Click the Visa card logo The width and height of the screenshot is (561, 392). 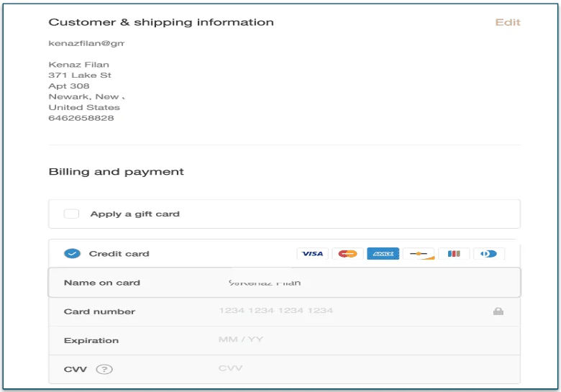[312, 254]
